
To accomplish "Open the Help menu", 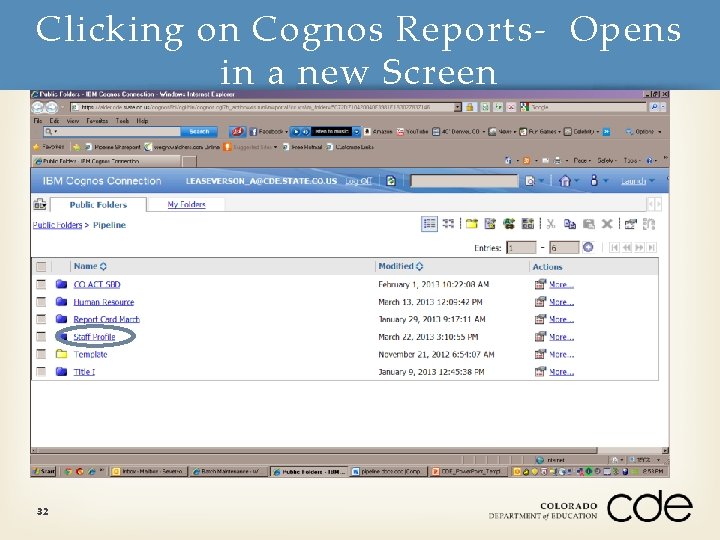I will (x=142, y=121).
